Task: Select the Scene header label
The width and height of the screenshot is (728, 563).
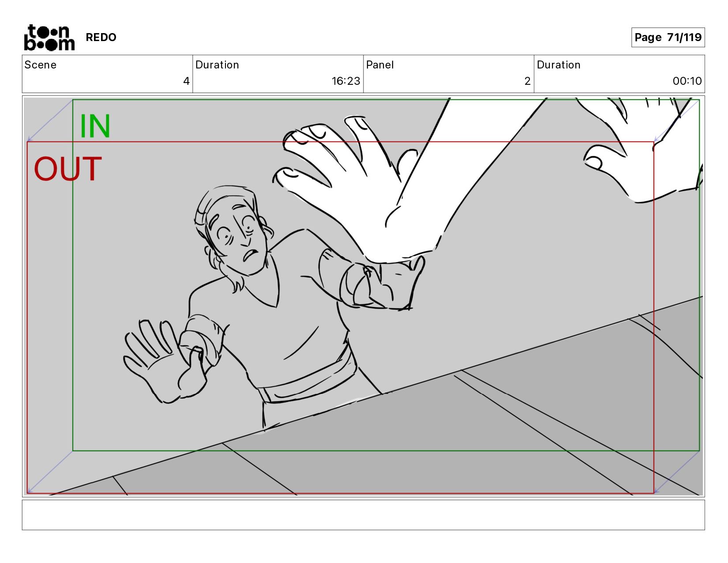Action: coord(41,65)
